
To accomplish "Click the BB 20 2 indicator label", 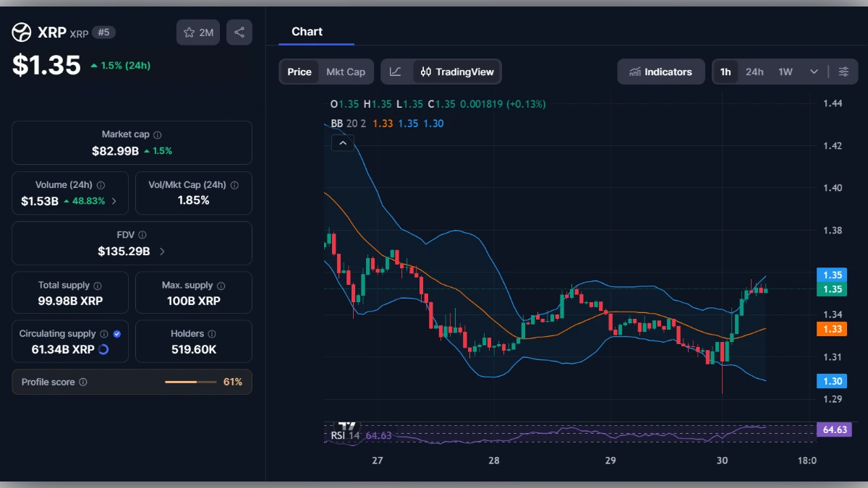I will click(349, 124).
